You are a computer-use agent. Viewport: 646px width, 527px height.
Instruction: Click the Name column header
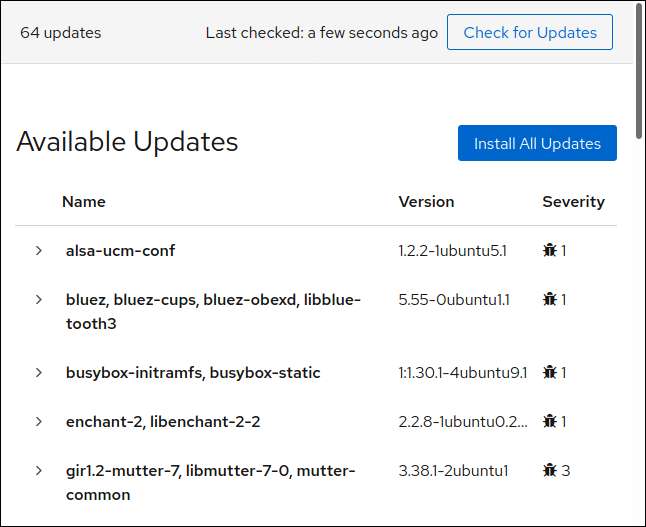84,202
